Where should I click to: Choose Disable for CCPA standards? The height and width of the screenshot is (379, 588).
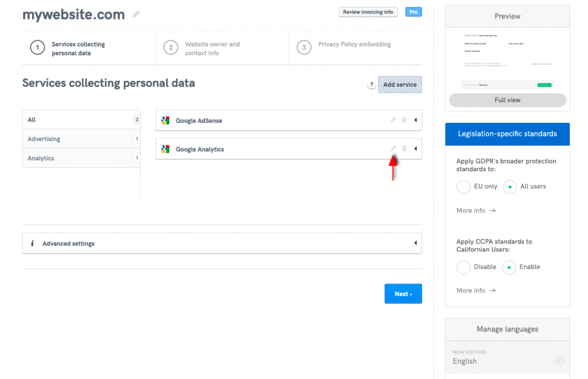[x=463, y=267]
